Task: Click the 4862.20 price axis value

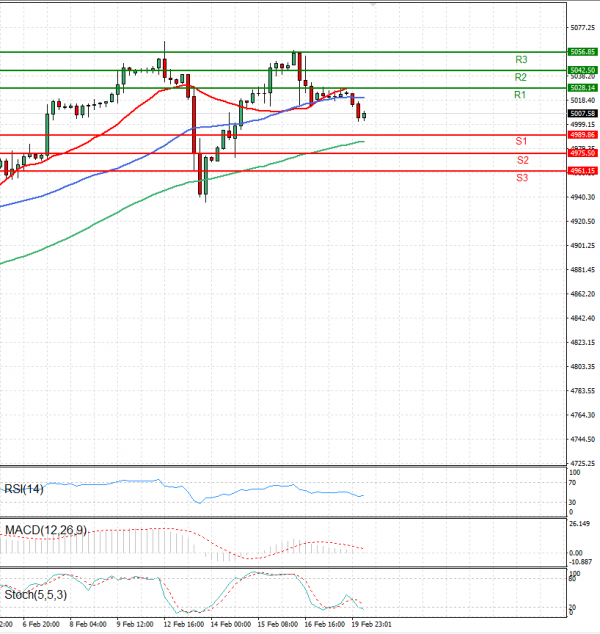Action: click(x=583, y=294)
